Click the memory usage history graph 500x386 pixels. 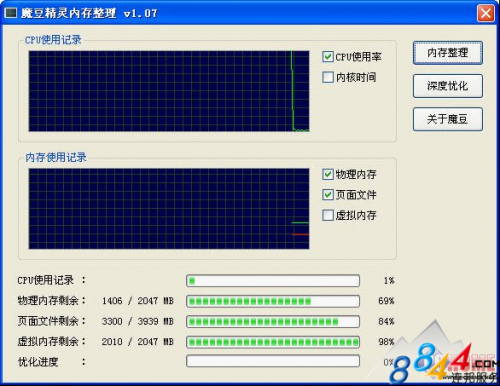click(x=169, y=209)
